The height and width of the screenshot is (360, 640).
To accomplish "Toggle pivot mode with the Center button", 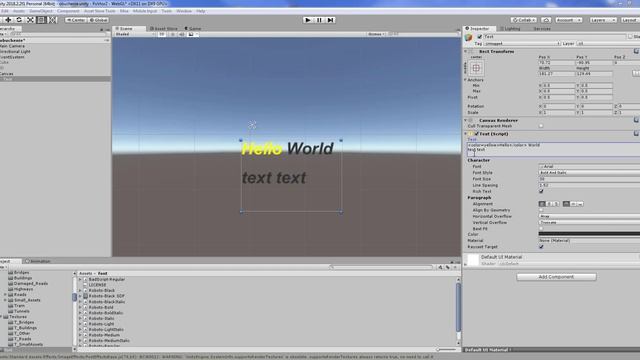I will click(x=76, y=20).
